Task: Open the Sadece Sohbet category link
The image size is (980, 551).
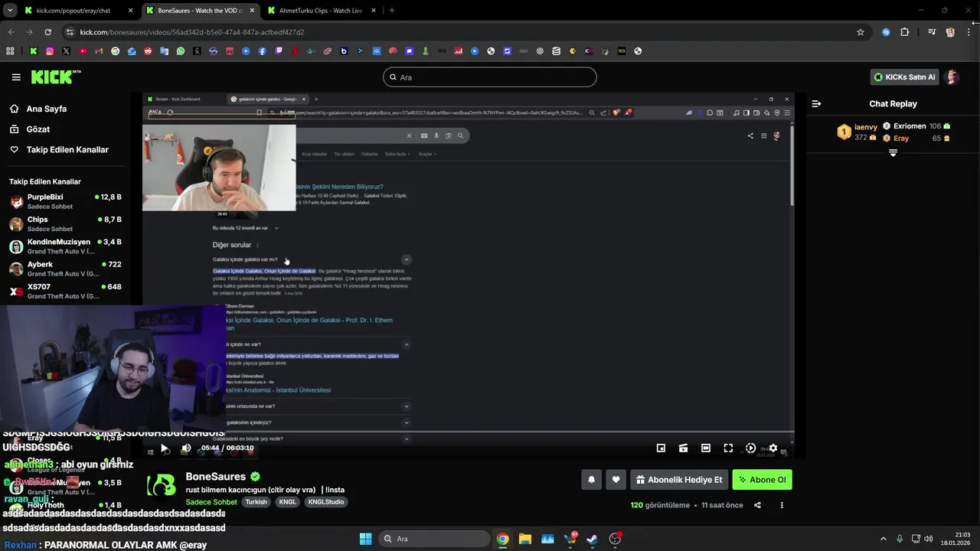Action: pyautogui.click(x=211, y=502)
